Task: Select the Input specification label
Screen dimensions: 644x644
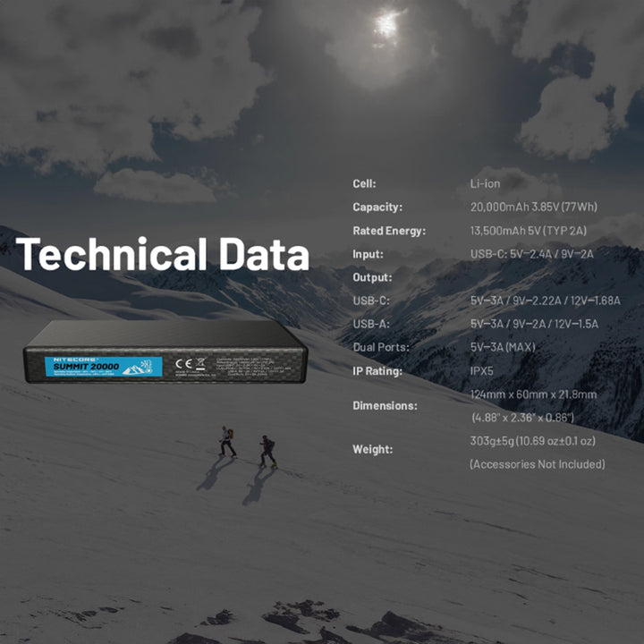Action: point(369,254)
